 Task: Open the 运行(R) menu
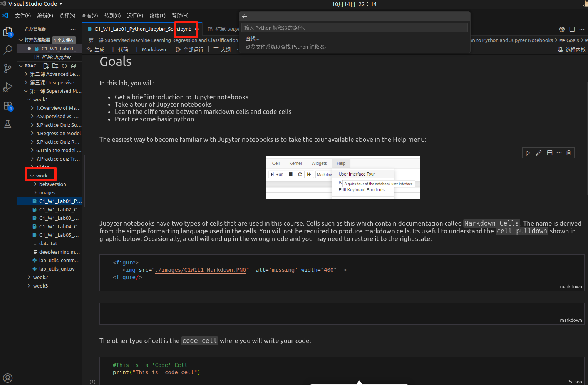(135, 15)
